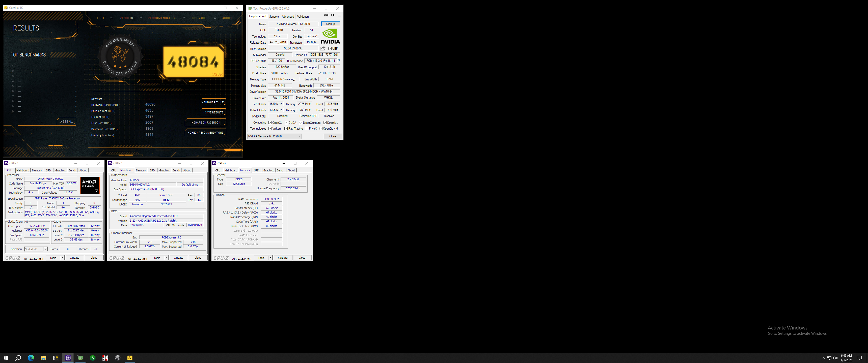Screen dimensions: 868x363
Task: Click SHARE ON FACEBOOK in Catzilla
Action: (206, 123)
